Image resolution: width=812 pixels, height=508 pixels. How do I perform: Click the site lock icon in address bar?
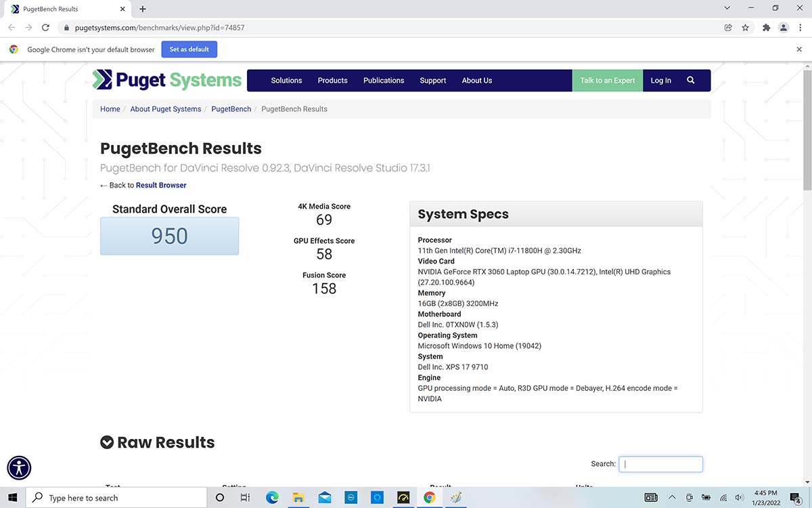tap(66, 28)
